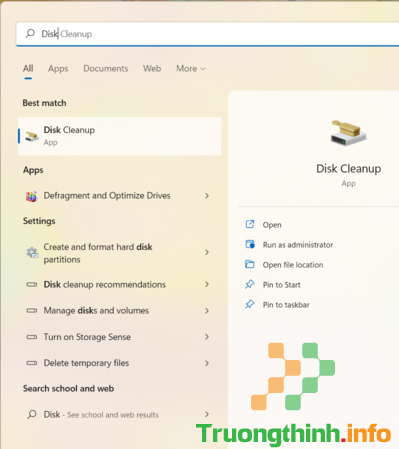Click gear icon beside Create and format partitions
Screen dimensions: 399x449
(x=32, y=253)
